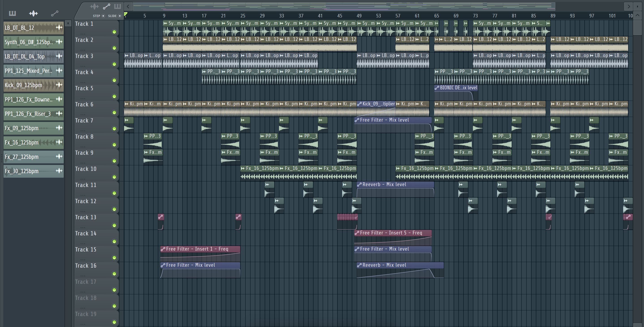This screenshot has height=327, width=644.
Task: Show automation clips in picker panel
Action: [54, 13]
